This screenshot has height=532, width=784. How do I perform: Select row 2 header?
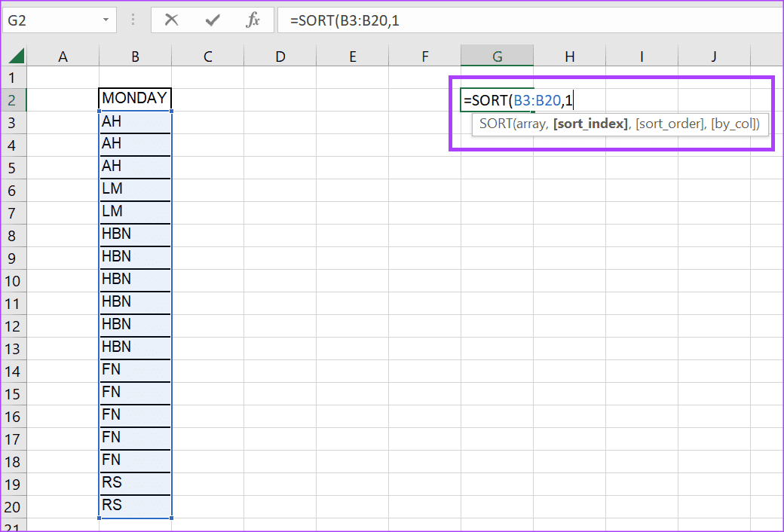11,99
